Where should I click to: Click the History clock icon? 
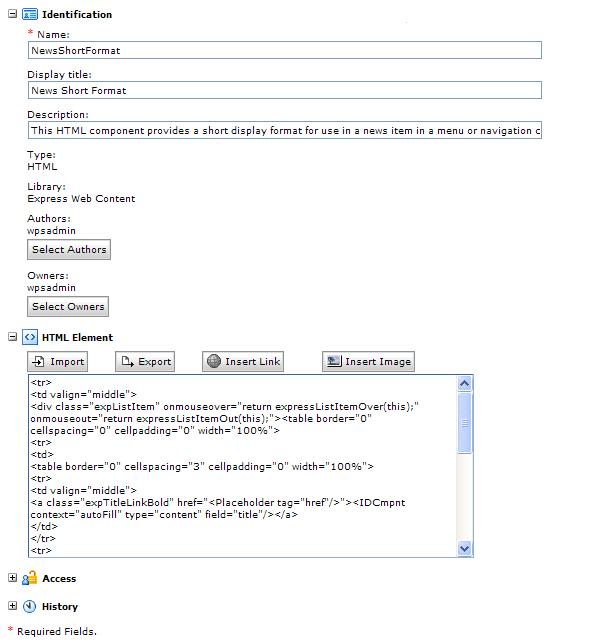point(29,606)
